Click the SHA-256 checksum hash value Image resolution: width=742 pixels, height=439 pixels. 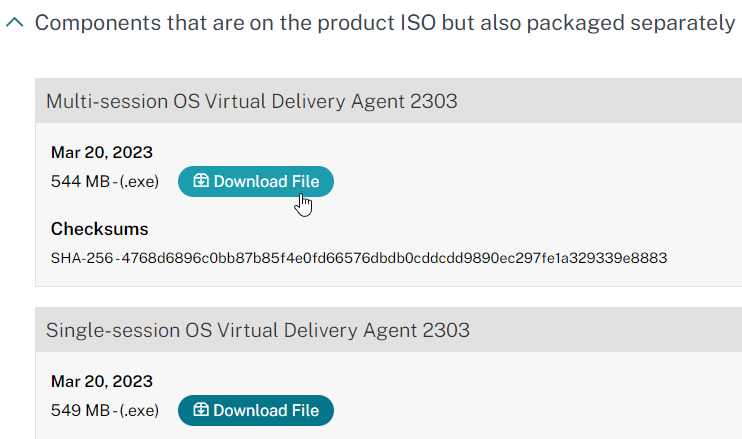click(394, 258)
